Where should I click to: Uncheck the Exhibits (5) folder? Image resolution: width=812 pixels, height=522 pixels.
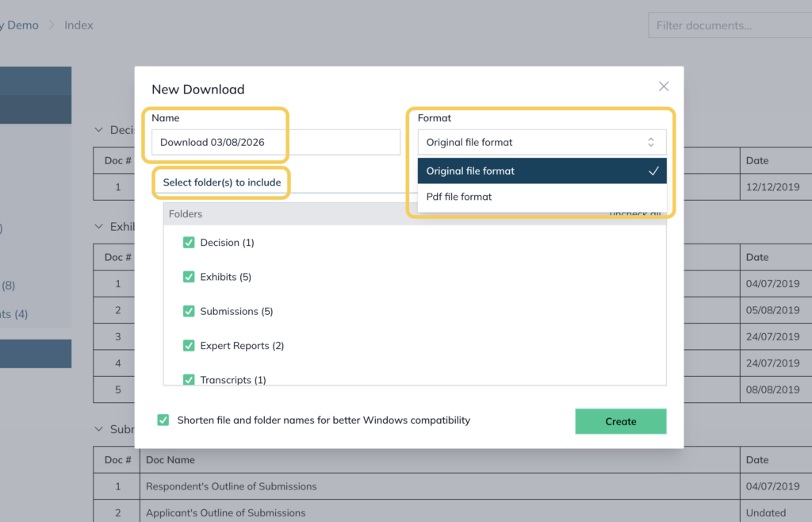pos(189,277)
